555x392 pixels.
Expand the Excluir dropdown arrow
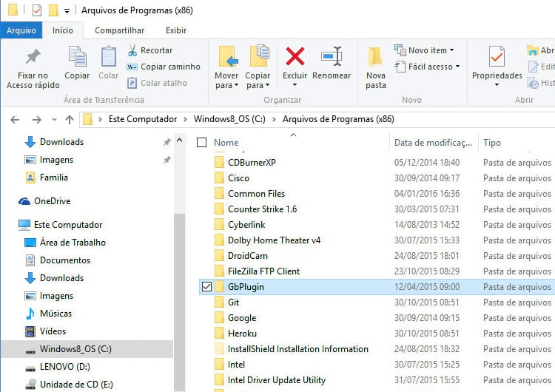click(x=295, y=85)
